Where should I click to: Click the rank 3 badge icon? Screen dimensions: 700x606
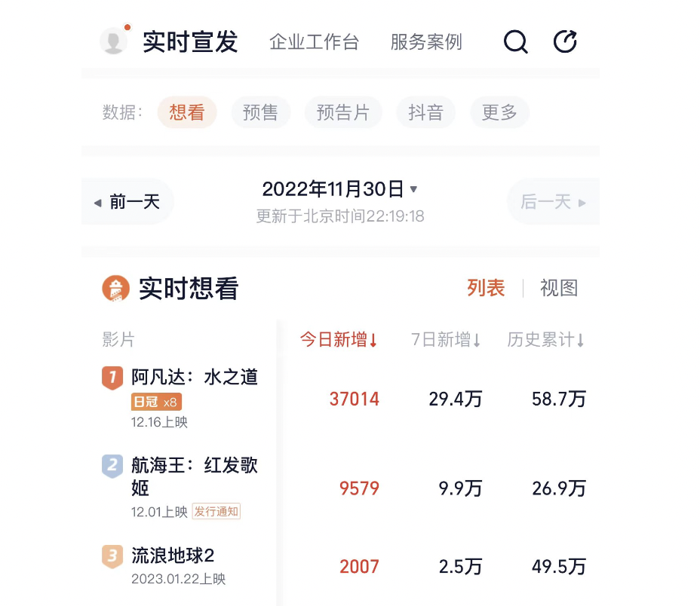pos(112,556)
